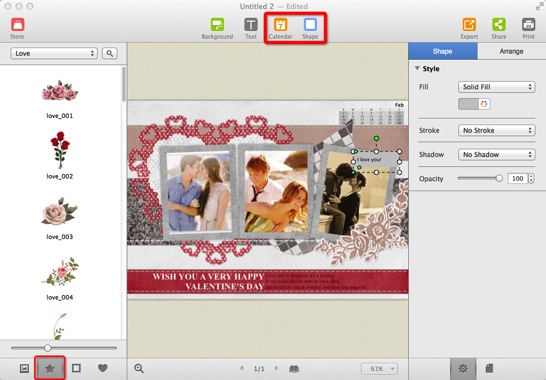Enter full screen mode
This screenshot has width=546, height=380.
[538, 6]
